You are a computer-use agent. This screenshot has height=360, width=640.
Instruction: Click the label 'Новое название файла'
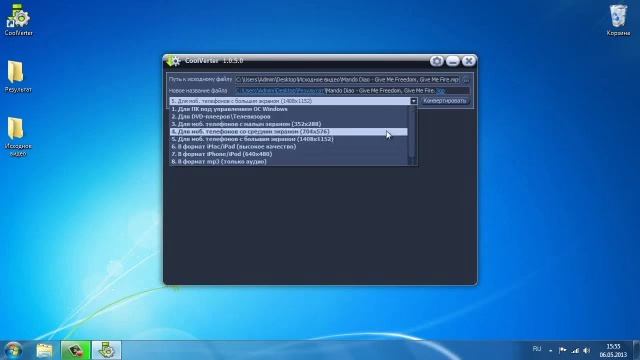click(198, 91)
